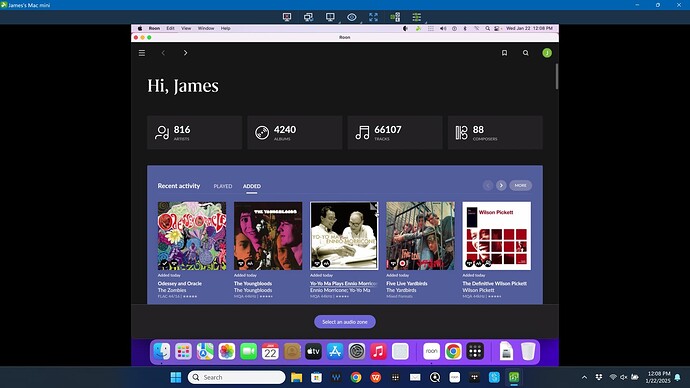The width and height of the screenshot is (690, 388).
Task: Switch Recent activity to PLAYED tab
Action: [x=223, y=186]
